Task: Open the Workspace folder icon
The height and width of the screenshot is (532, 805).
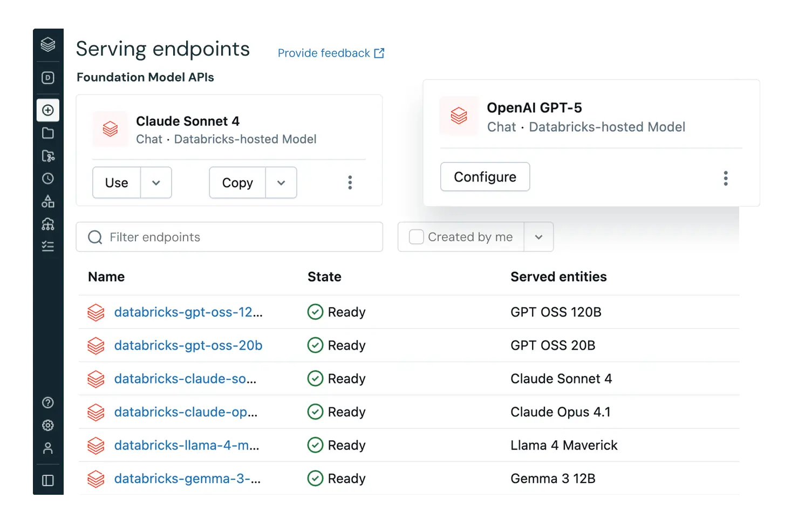Action: point(47,133)
